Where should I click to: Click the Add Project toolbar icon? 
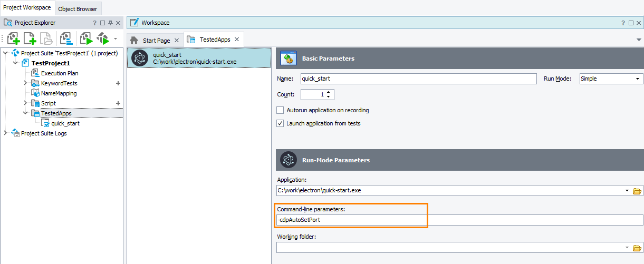[13, 38]
